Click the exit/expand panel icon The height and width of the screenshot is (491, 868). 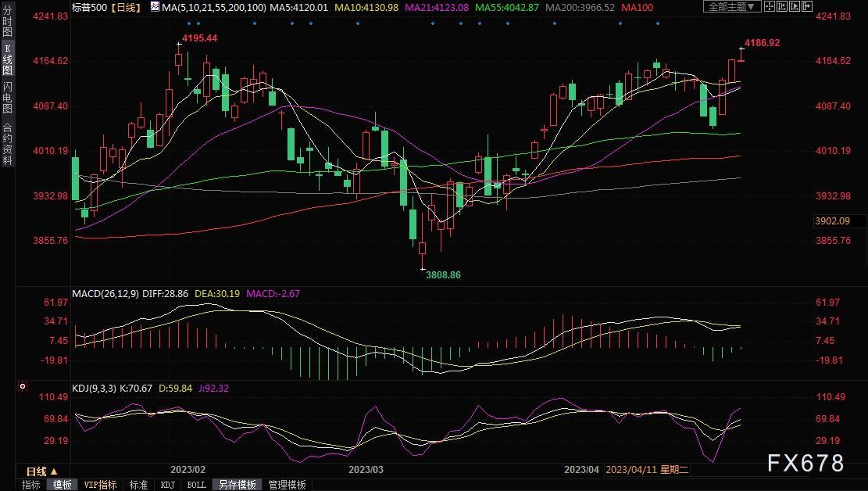(806, 7)
